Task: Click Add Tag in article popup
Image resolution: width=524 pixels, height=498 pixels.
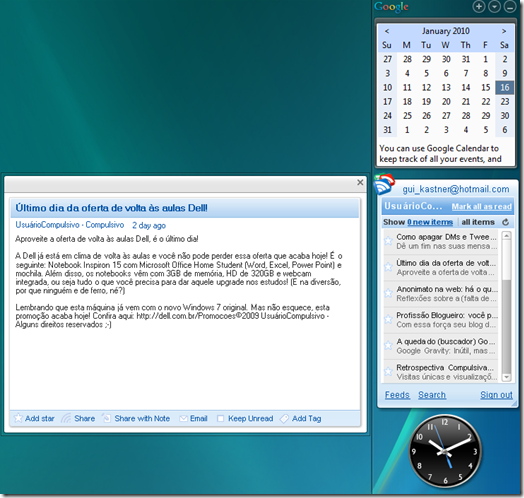Action: click(x=301, y=418)
